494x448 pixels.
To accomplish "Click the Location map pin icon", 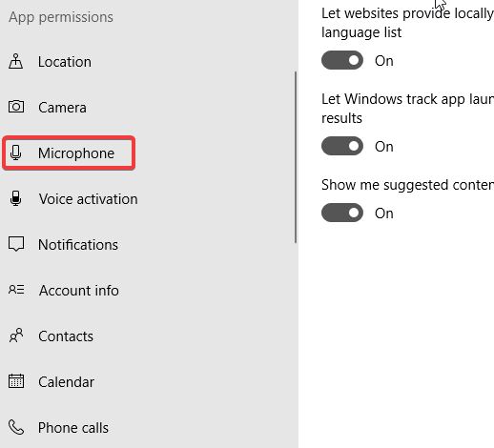I will 15,61.
